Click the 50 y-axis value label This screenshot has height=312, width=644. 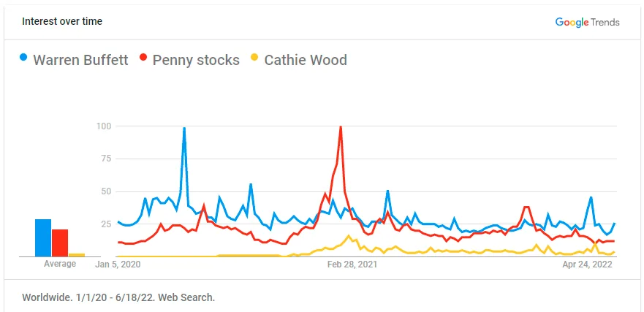pyautogui.click(x=105, y=191)
